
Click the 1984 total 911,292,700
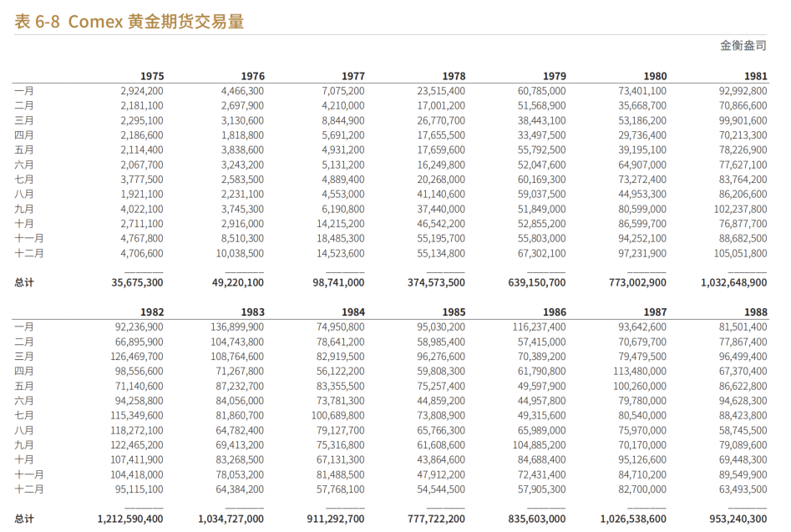click(x=336, y=519)
